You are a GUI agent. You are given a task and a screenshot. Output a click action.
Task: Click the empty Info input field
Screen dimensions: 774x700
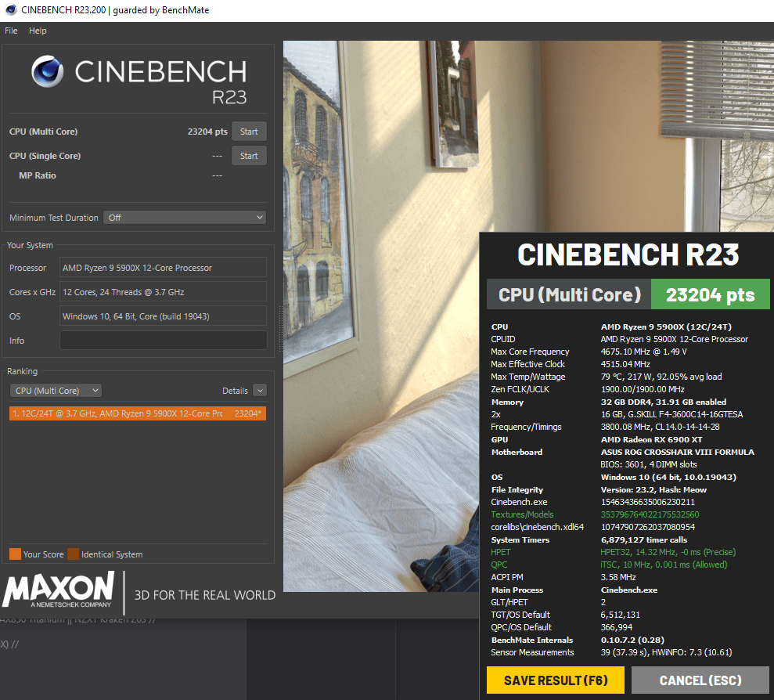[x=163, y=341]
